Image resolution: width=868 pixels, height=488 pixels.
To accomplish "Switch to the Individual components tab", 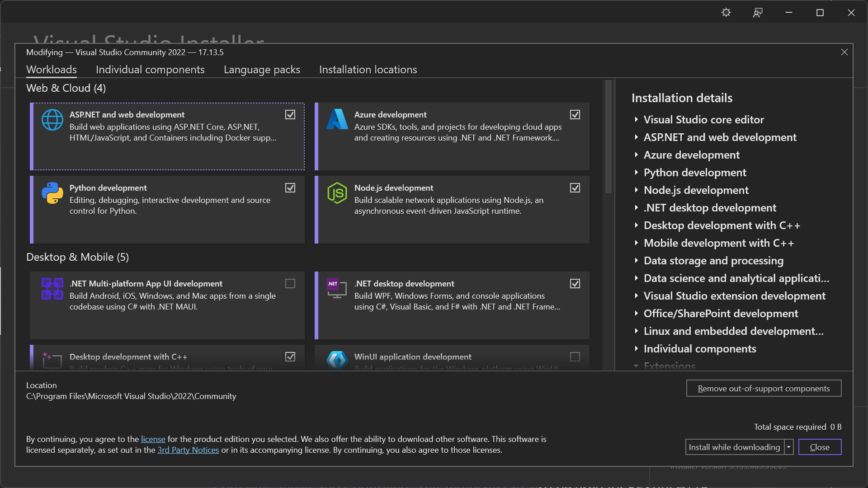I will coord(150,70).
